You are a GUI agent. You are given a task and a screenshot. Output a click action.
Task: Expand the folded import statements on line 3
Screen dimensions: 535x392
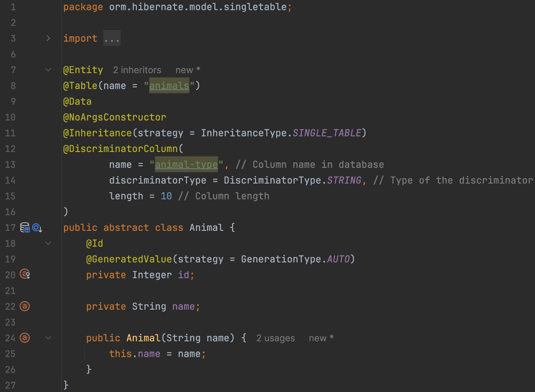pos(49,38)
